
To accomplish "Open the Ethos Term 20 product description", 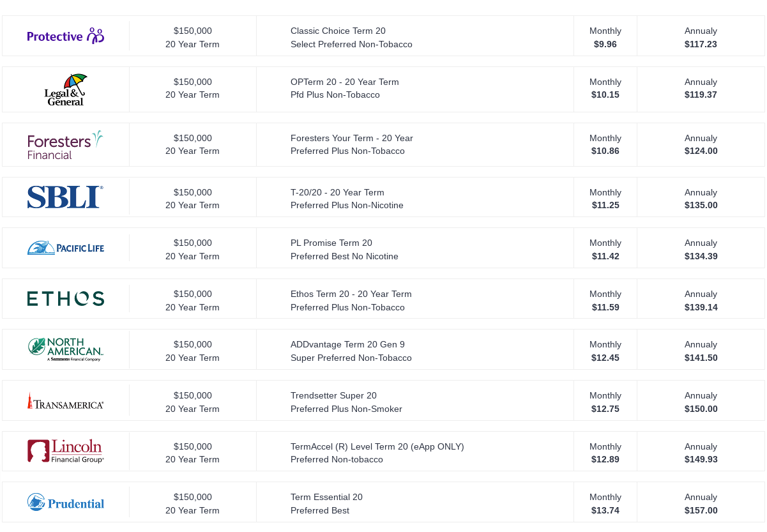I will (351, 294).
